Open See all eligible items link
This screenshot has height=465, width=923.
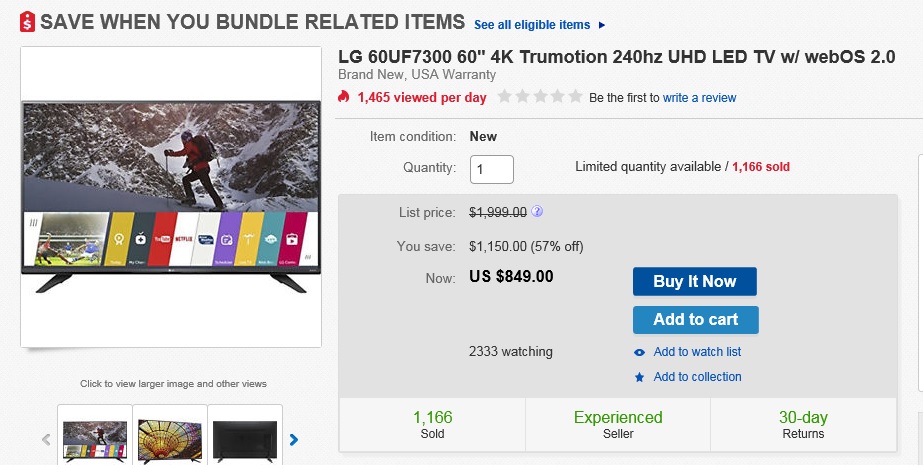[x=532, y=25]
